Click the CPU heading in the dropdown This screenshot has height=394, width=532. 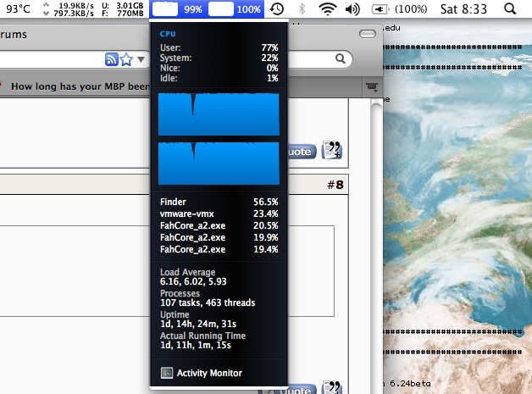(168, 34)
